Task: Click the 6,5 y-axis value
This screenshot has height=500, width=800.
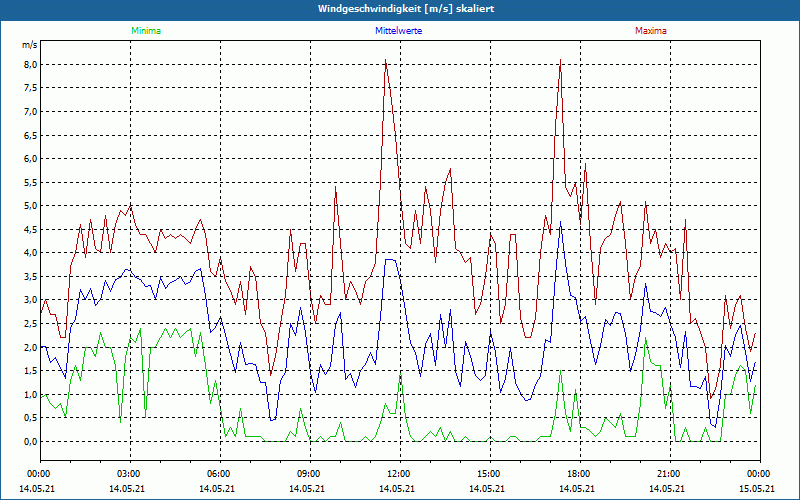Action: click(31, 135)
